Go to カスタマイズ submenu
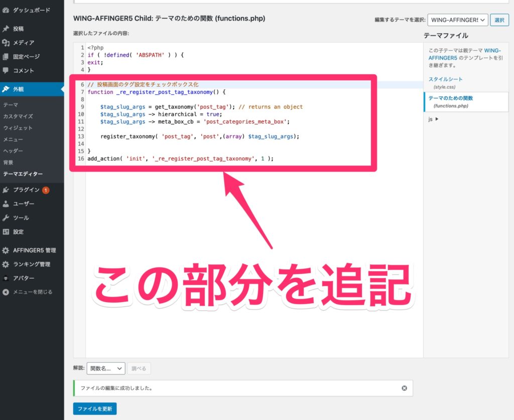The image size is (514, 420). pyautogui.click(x=18, y=116)
